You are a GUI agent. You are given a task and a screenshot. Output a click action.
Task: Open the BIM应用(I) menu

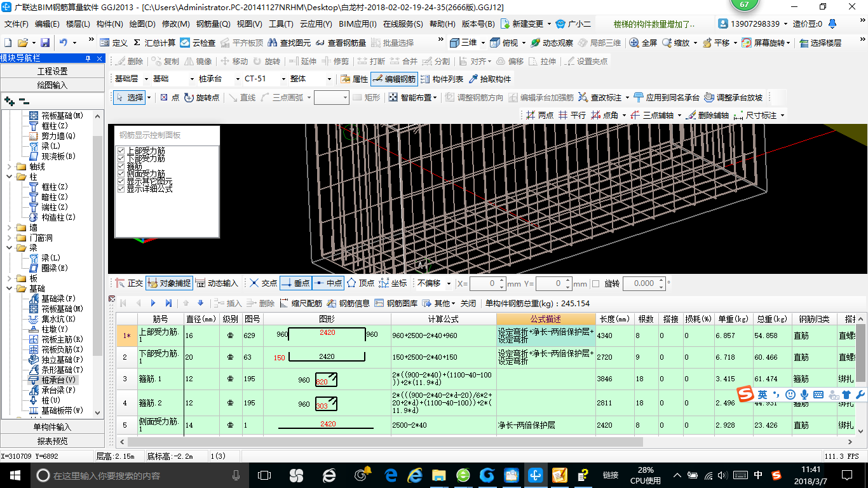tap(358, 24)
